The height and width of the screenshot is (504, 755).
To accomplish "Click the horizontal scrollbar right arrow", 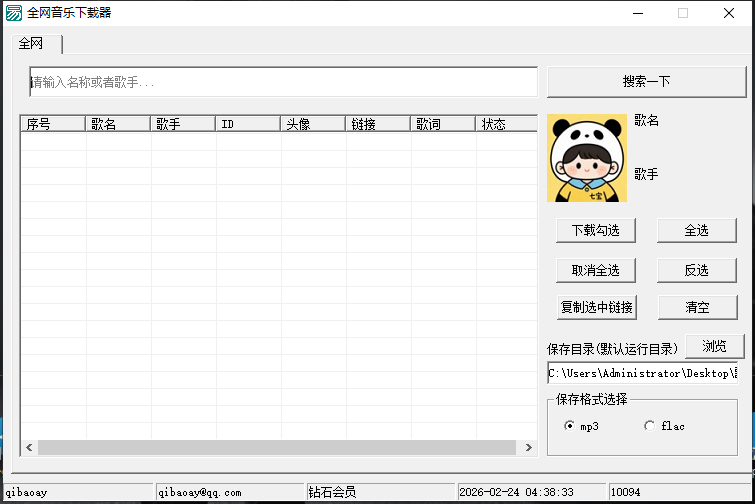I will [x=529, y=447].
